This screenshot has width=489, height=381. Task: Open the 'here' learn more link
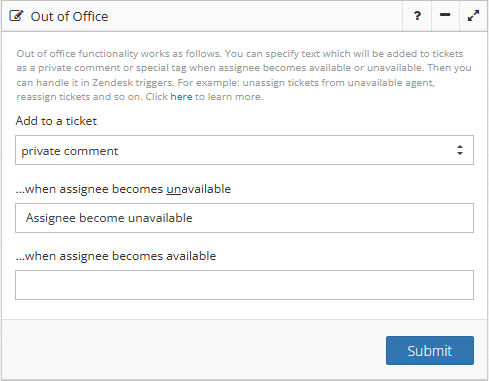pyautogui.click(x=181, y=97)
